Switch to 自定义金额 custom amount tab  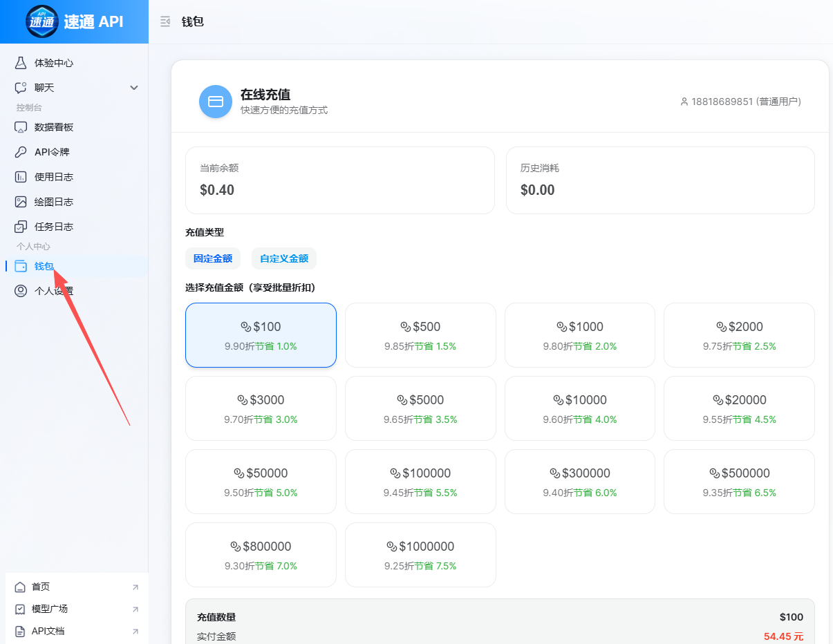283,258
